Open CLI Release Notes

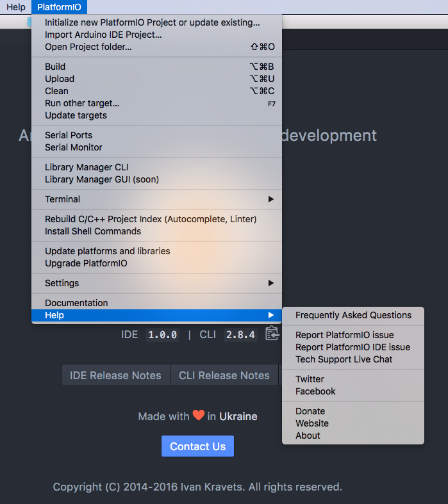224,375
